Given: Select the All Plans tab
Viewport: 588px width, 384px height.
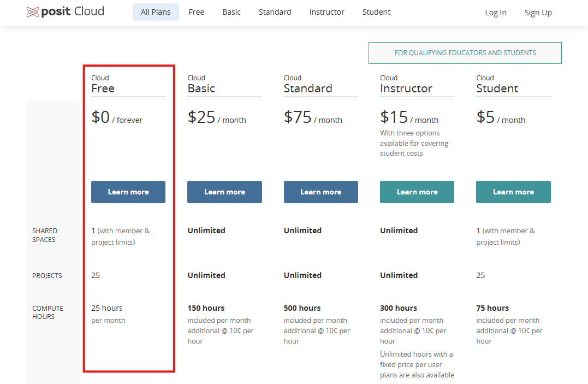Looking at the screenshot, I should 156,12.
